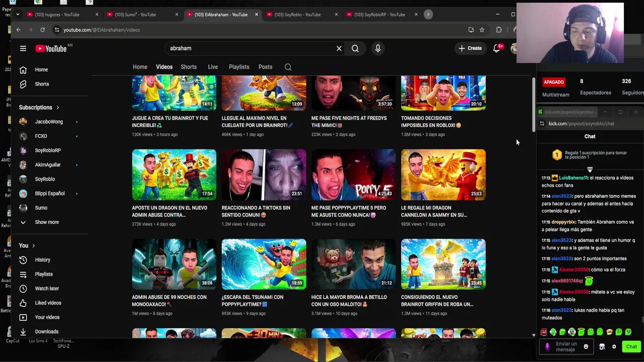Open the browser tab list dropdown arrow
Image resolution: width=644 pixels, height=362 pixels.
click(x=18, y=15)
